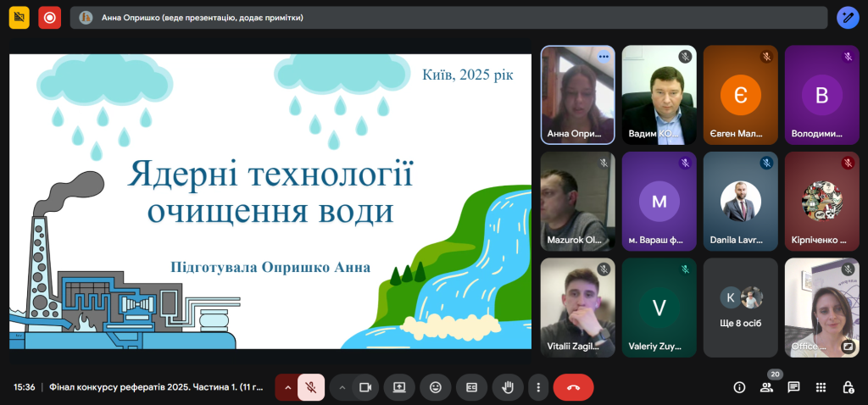868x405 pixels.
Task: Show the participants list
Action: [766, 387]
